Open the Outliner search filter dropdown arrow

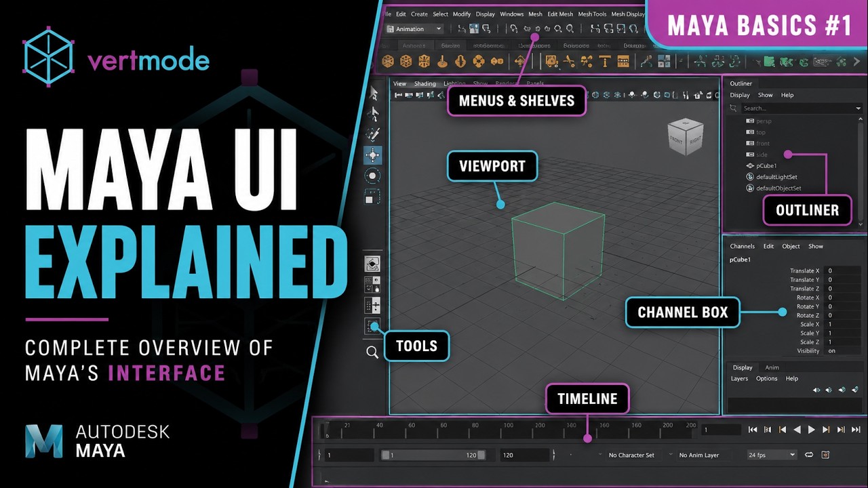[858, 108]
